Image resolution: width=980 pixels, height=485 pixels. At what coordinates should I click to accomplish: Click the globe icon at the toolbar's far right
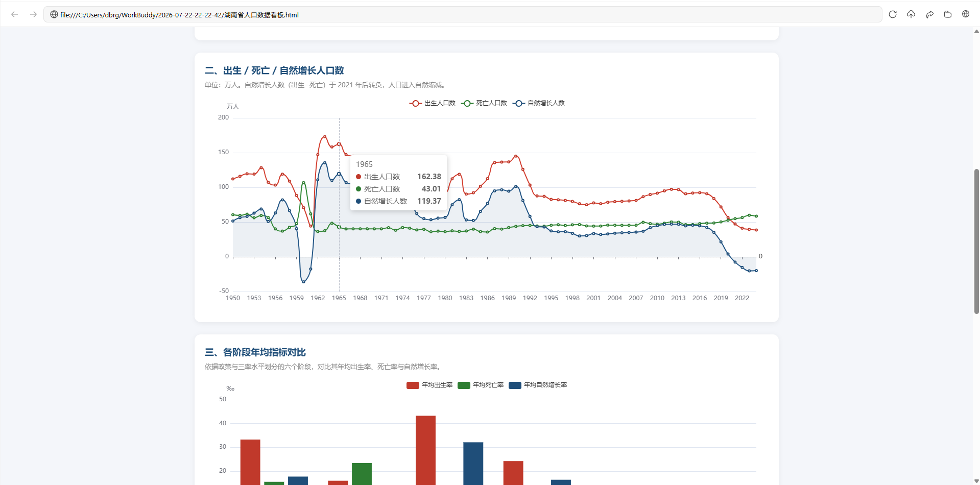point(966,14)
